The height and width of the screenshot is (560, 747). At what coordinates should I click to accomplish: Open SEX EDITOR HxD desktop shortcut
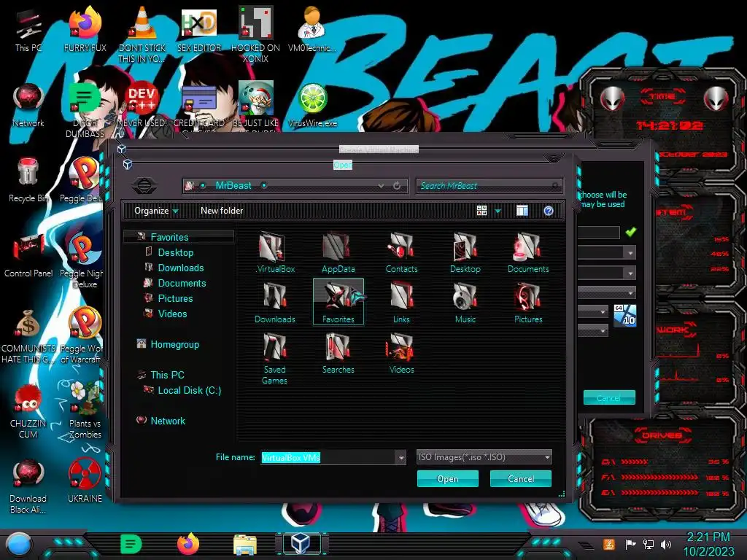[198, 29]
